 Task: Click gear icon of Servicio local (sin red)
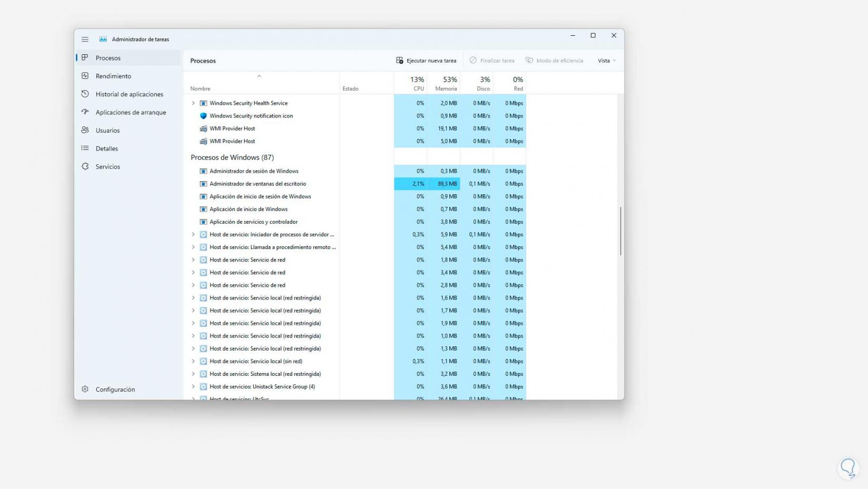pyautogui.click(x=204, y=362)
